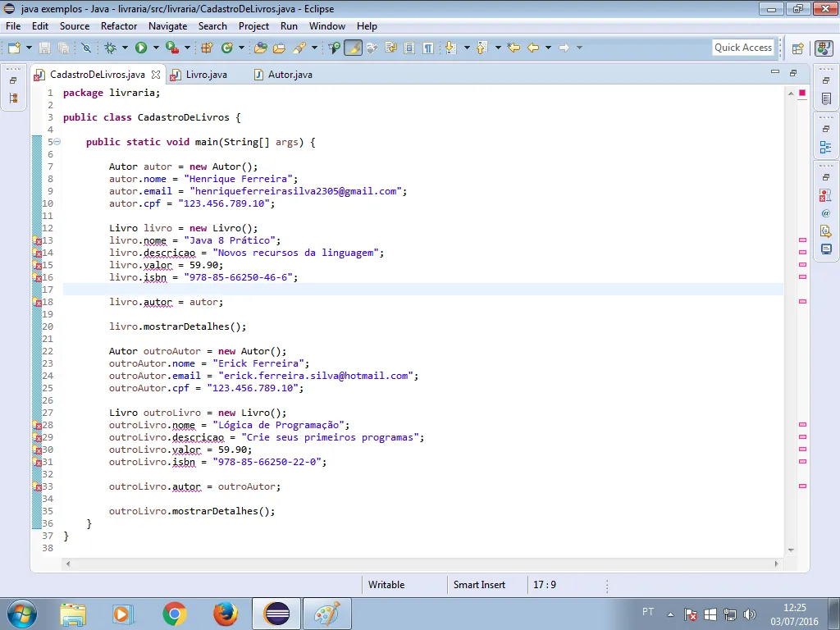Toggle Mark Occurrences highlighter button

click(353, 48)
